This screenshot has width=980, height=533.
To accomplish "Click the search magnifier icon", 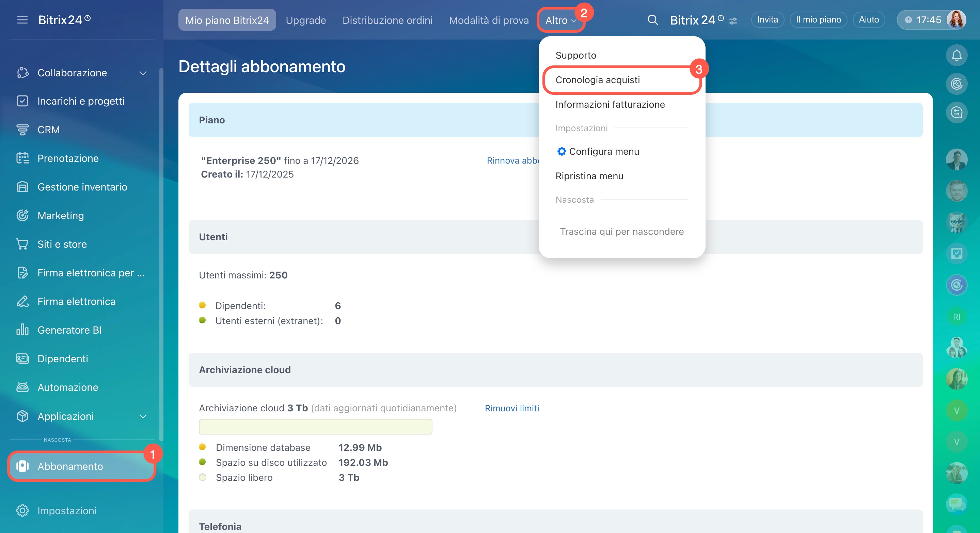I will coord(652,20).
